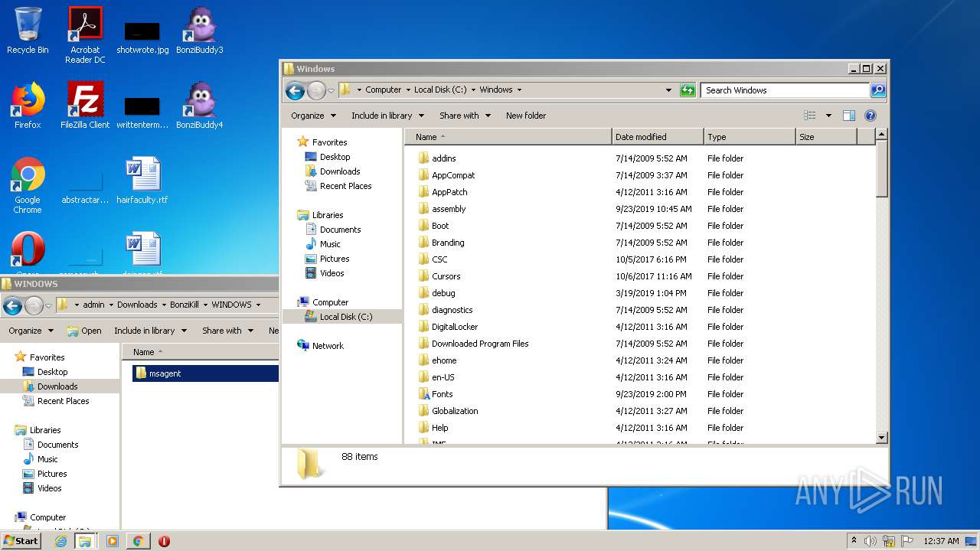This screenshot has height=551, width=980.
Task: Open Internet Explorer from the taskbar
Action: click(x=60, y=541)
